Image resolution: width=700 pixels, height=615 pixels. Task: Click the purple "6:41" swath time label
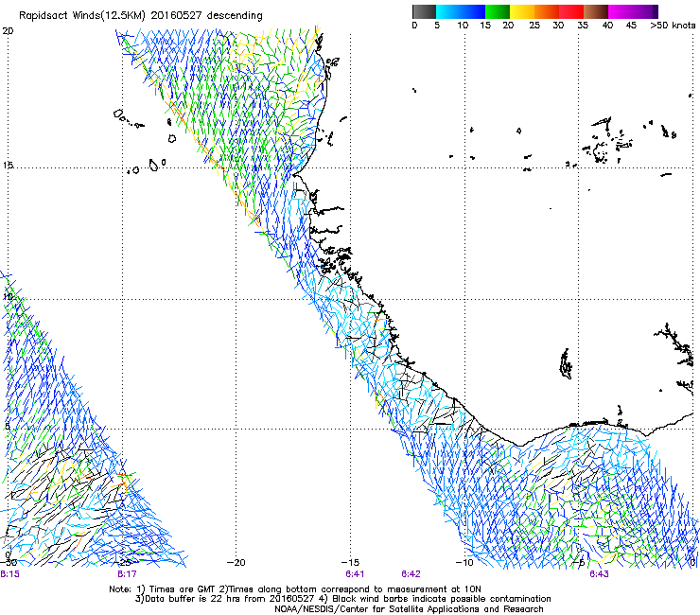[x=355, y=574]
